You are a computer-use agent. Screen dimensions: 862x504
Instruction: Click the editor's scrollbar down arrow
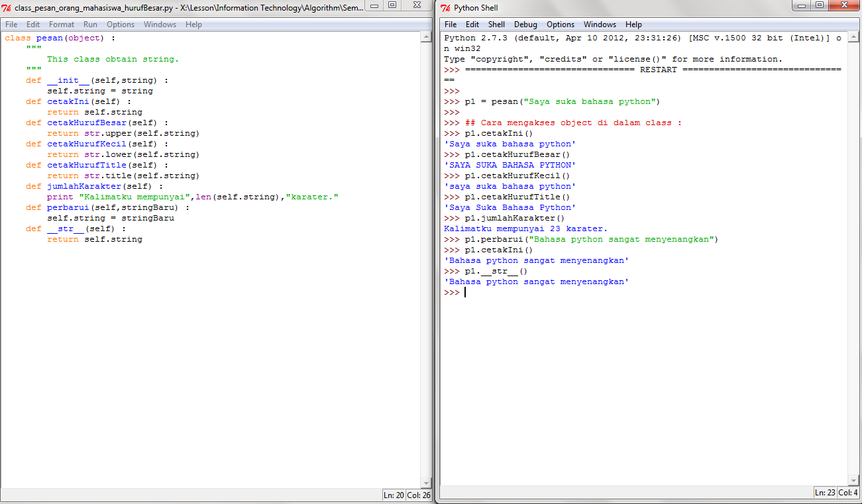click(x=427, y=482)
